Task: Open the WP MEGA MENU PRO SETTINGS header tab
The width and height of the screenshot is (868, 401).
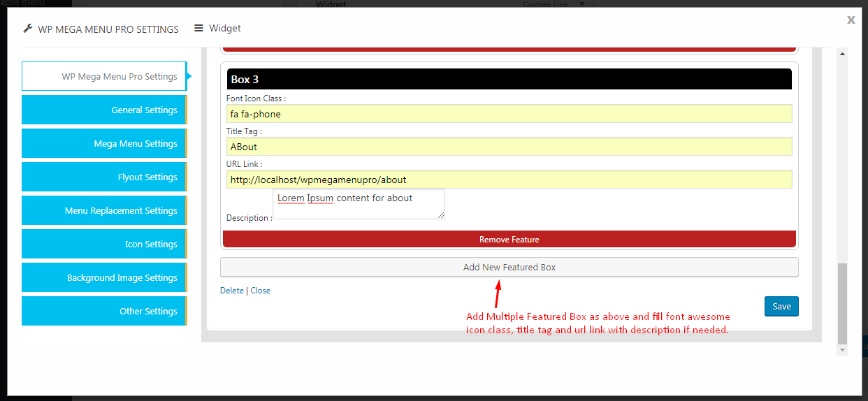Action: [101, 29]
